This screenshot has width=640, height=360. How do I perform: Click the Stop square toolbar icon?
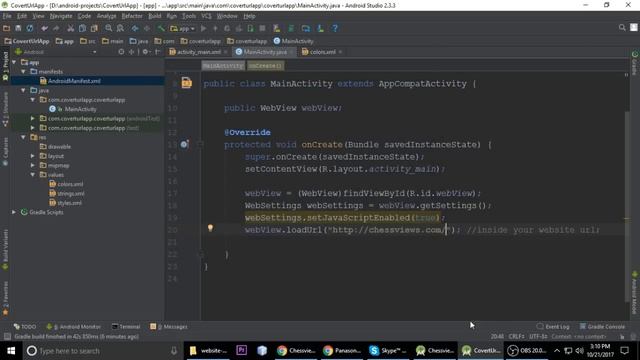262,28
